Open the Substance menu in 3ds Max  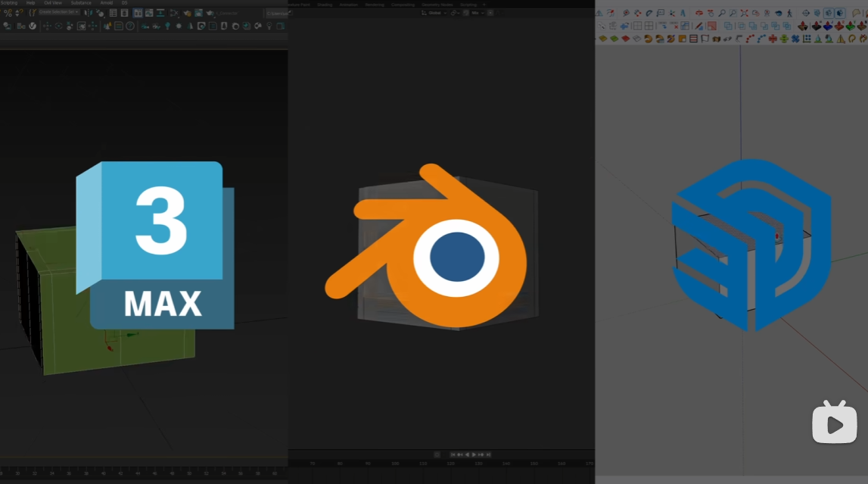click(x=82, y=3)
